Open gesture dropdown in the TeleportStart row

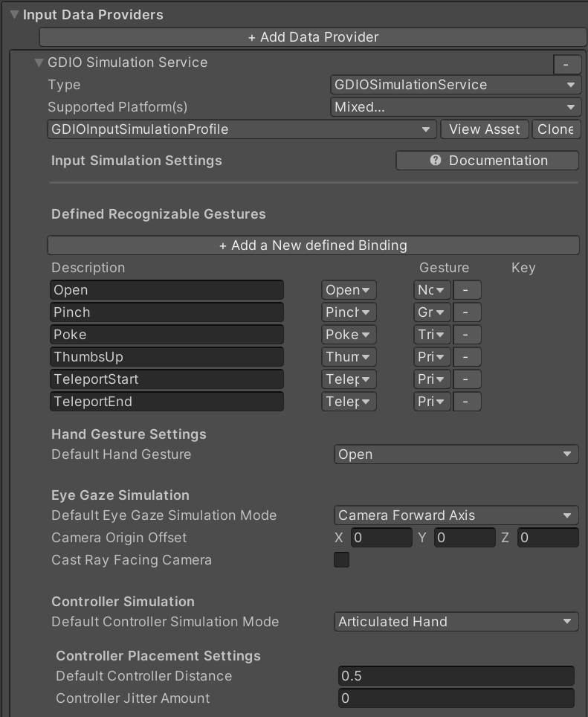(349, 379)
